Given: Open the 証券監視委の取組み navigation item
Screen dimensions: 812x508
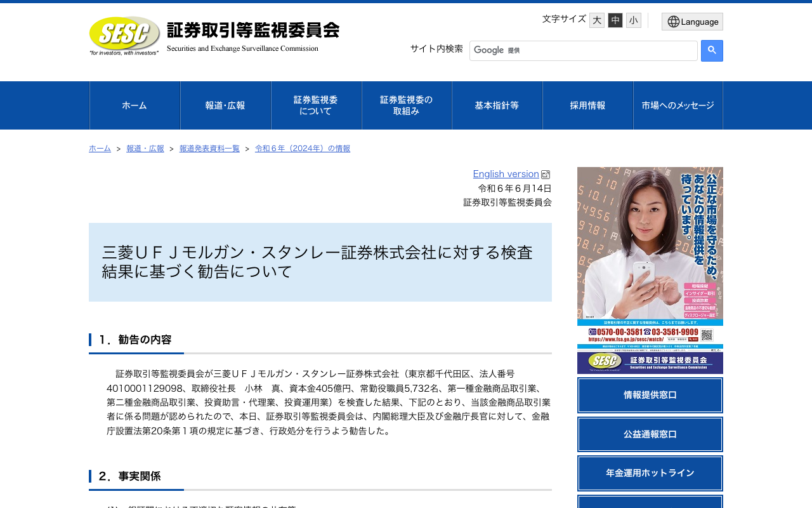Looking at the screenshot, I should (407, 105).
